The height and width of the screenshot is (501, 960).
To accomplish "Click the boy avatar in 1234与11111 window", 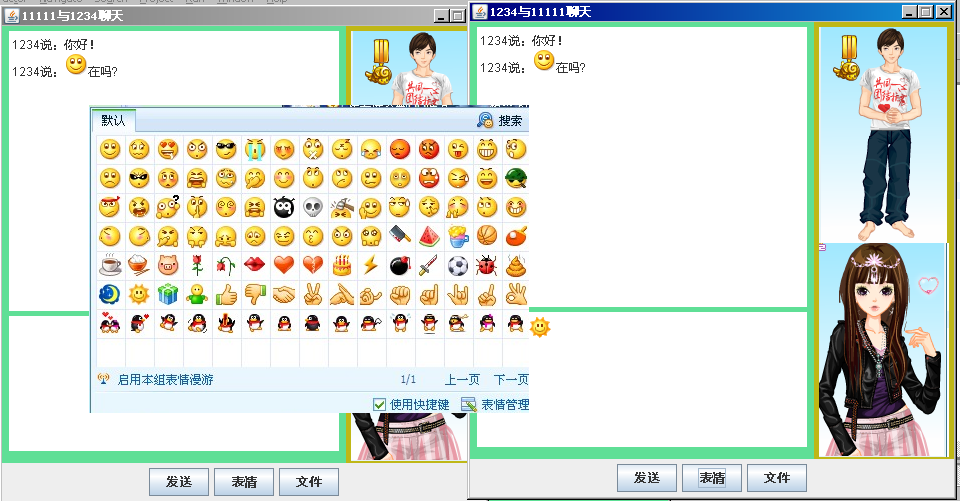I will (882, 135).
